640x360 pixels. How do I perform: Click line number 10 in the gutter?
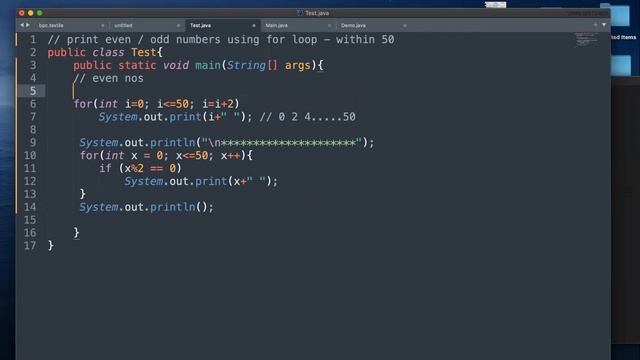[30, 155]
